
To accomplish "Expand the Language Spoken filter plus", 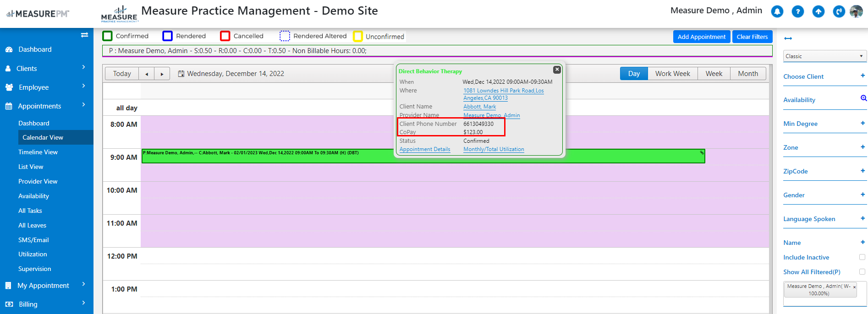I will click(x=863, y=218).
